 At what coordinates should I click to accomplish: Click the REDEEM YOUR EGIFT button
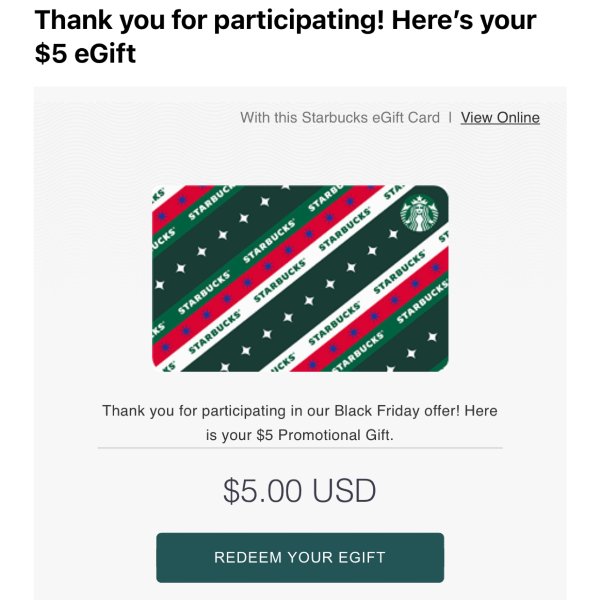tap(300, 558)
